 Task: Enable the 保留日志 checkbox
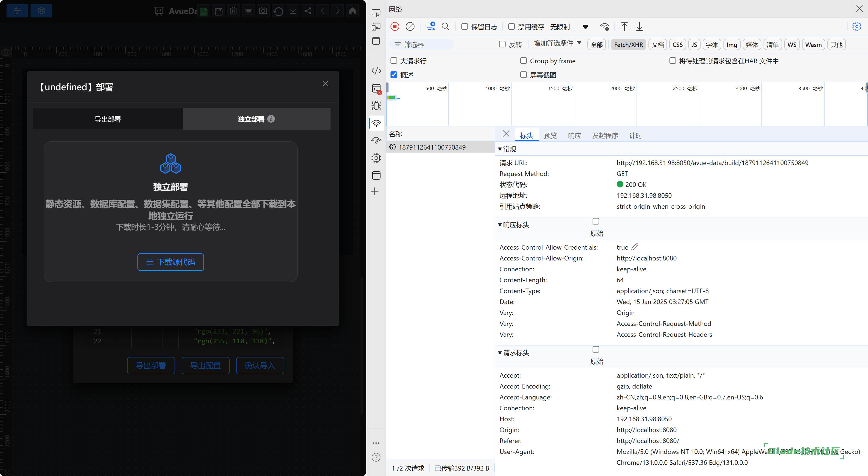pyautogui.click(x=464, y=27)
